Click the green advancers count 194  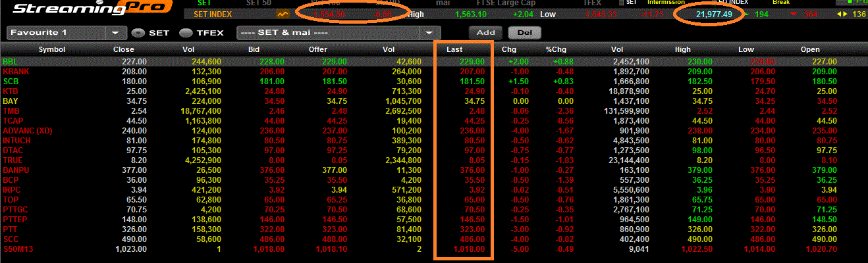coord(762,14)
